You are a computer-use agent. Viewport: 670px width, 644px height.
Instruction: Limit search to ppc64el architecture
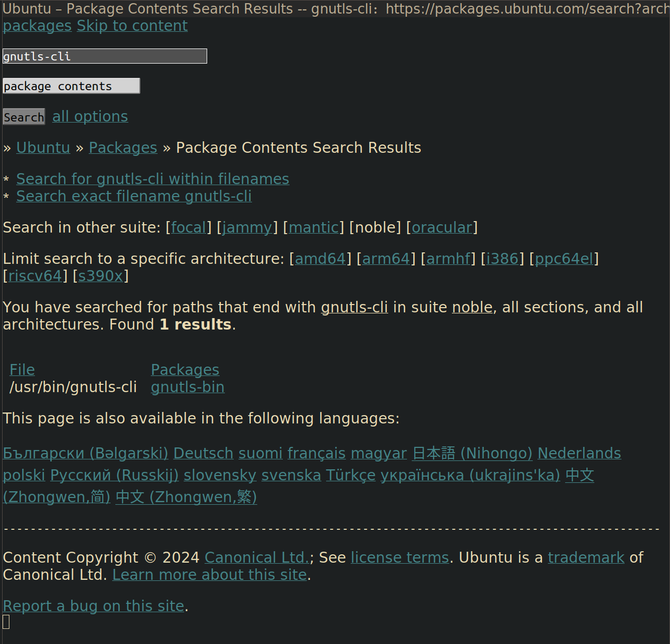tap(564, 259)
